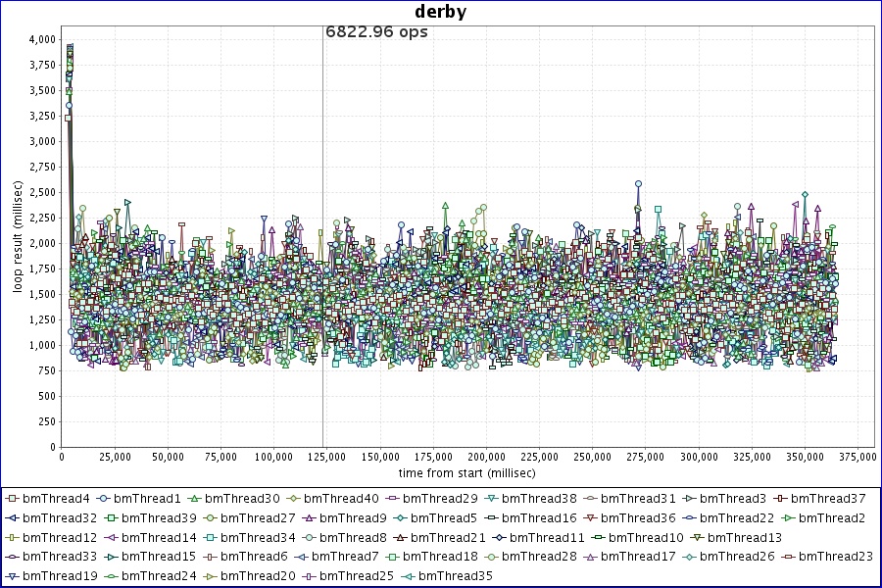Click the 'time from start (millisec)' axis label
This screenshot has height=588, width=882.
(x=465, y=472)
